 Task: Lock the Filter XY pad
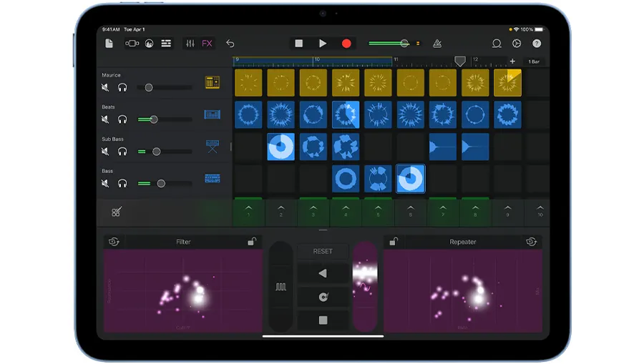[252, 241]
